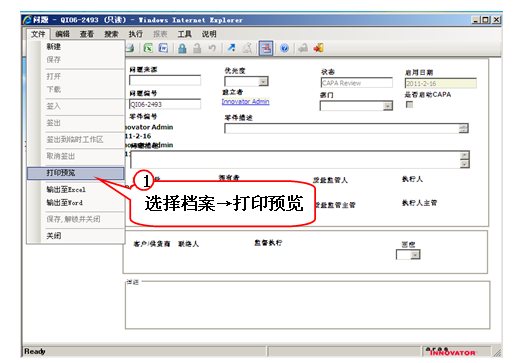
Task: Click the blue arrow promote icon
Action: coord(232,48)
